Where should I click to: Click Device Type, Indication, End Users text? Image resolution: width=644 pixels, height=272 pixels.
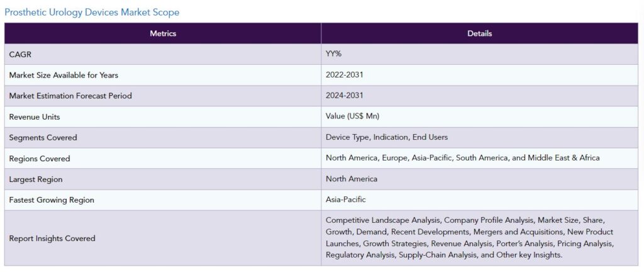(387, 137)
